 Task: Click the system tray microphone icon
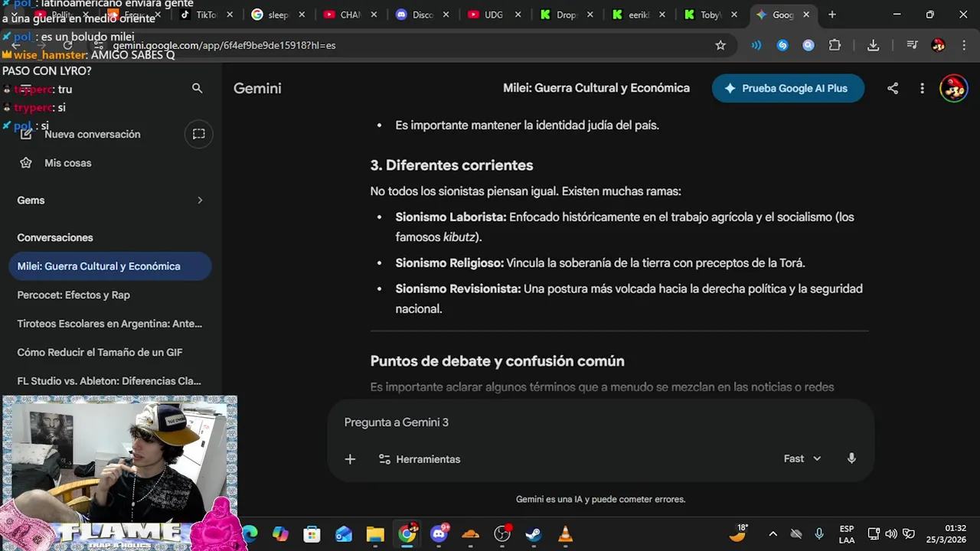click(819, 533)
